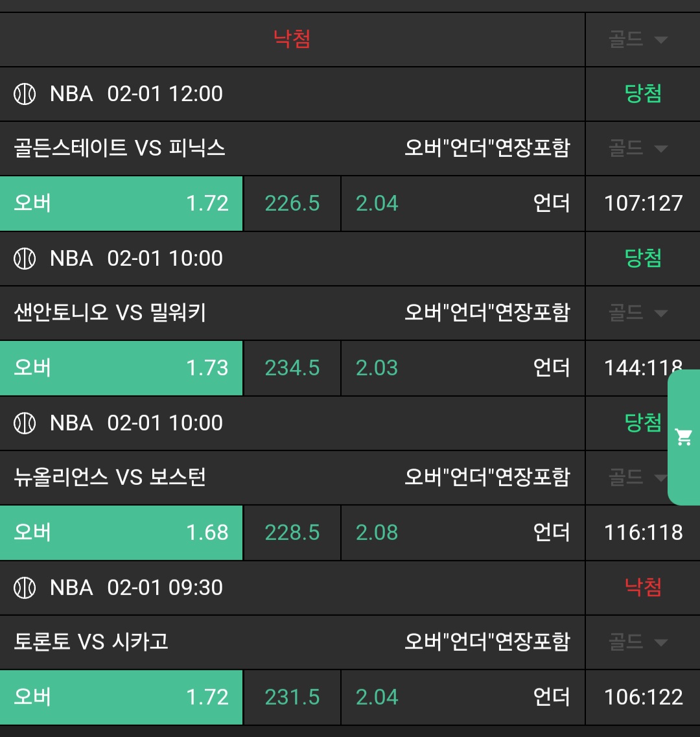Image resolution: width=700 pixels, height=737 pixels.
Task: Click the 107:127 final score cell
Action: [x=643, y=204]
